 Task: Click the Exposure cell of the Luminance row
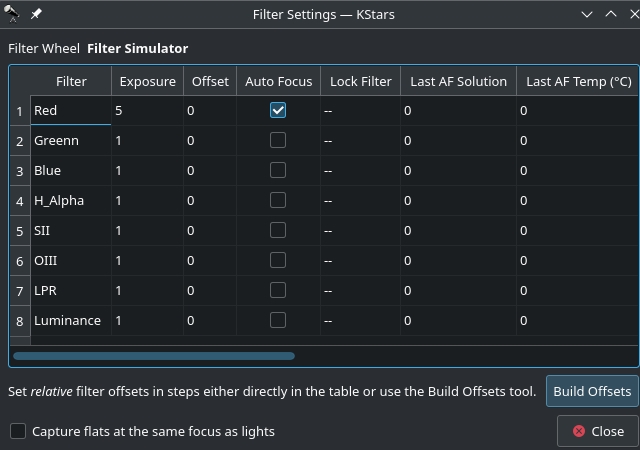(147, 321)
